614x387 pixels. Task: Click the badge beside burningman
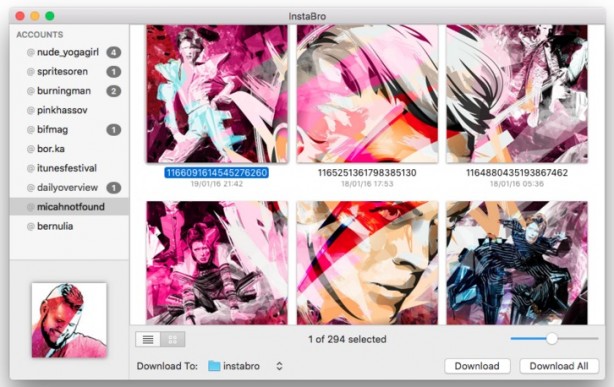(114, 91)
